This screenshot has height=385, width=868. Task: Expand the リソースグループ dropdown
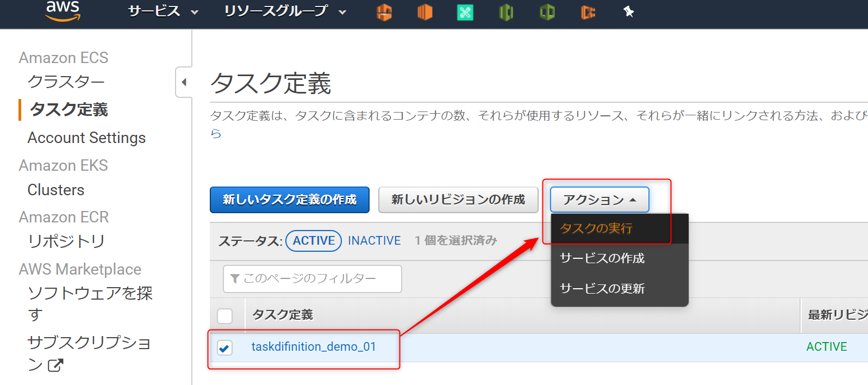point(285,11)
